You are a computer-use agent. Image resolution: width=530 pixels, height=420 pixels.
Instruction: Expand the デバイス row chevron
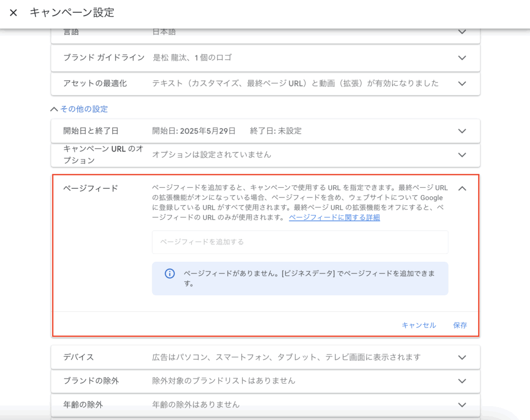tap(462, 357)
